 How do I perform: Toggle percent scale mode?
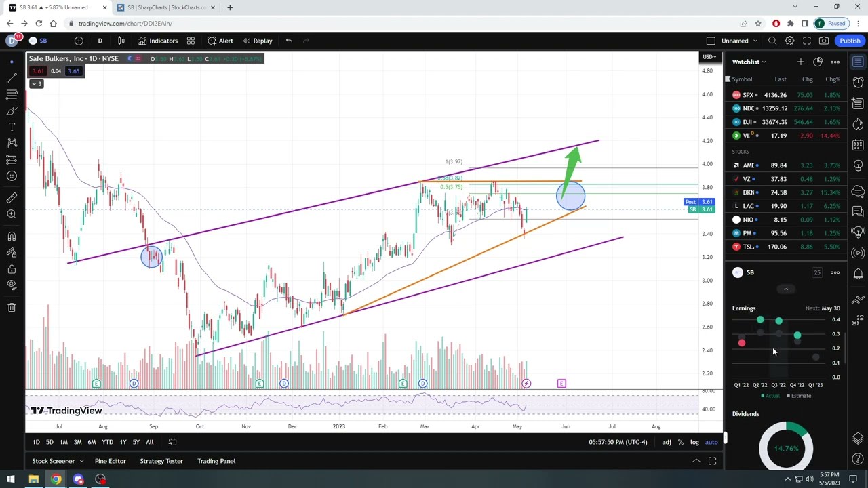pyautogui.click(x=681, y=442)
